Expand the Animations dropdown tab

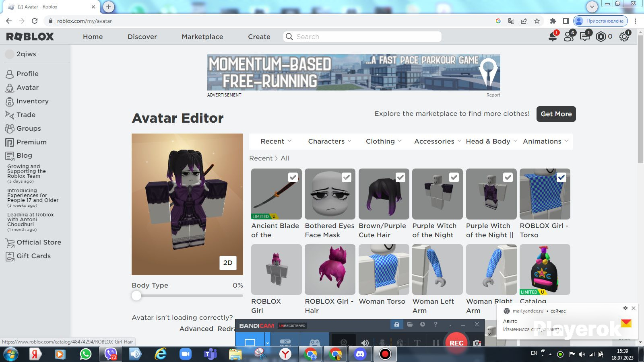click(x=545, y=141)
